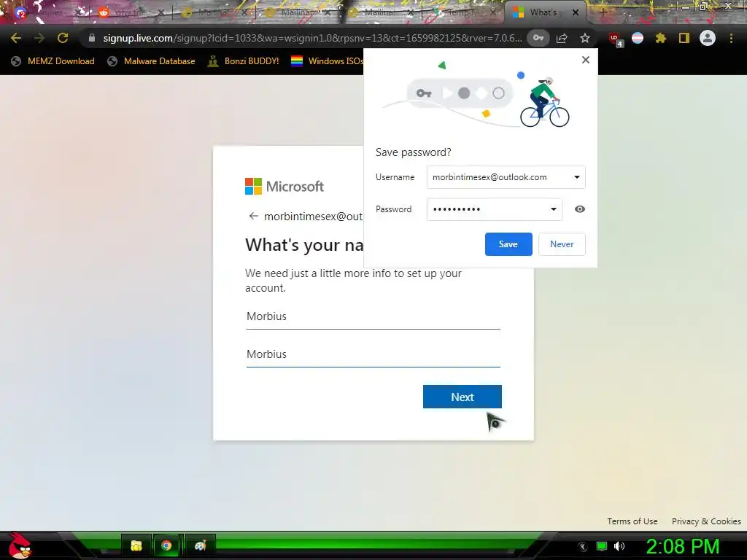
Task: Open the Terms of Use link
Action: [632, 521]
